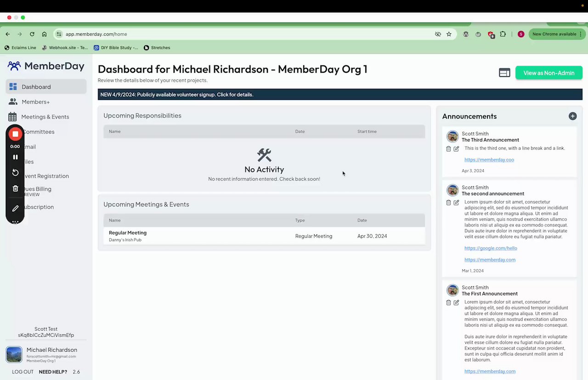Open the https://memberday.coo link

pos(489,160)
